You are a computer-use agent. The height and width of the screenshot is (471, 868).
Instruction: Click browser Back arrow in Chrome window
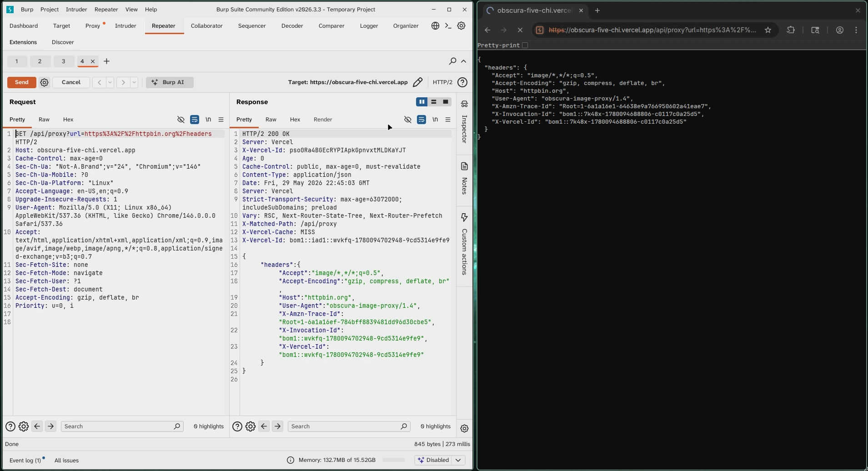pyautogui.click(x=487, y=30)
